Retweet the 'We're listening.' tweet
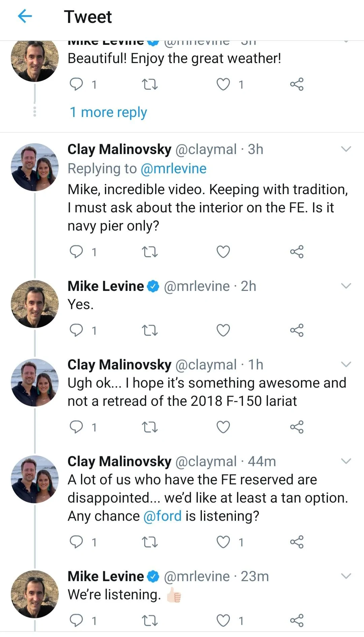The width and height of the screenshot is (364, 637). pos(150,620)
